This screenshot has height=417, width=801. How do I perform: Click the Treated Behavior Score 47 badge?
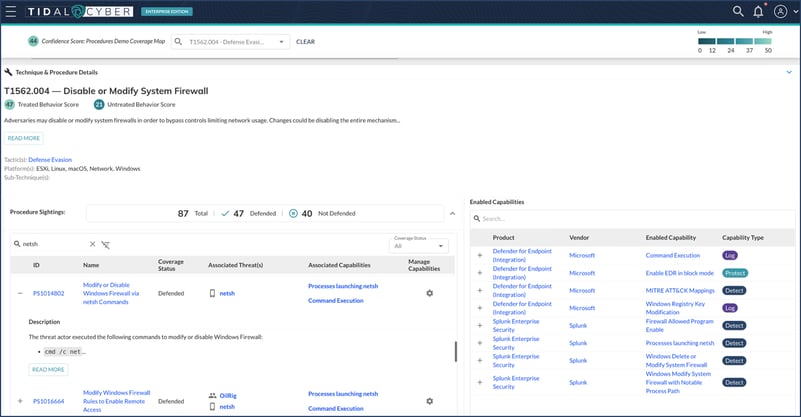pos(9,104)
